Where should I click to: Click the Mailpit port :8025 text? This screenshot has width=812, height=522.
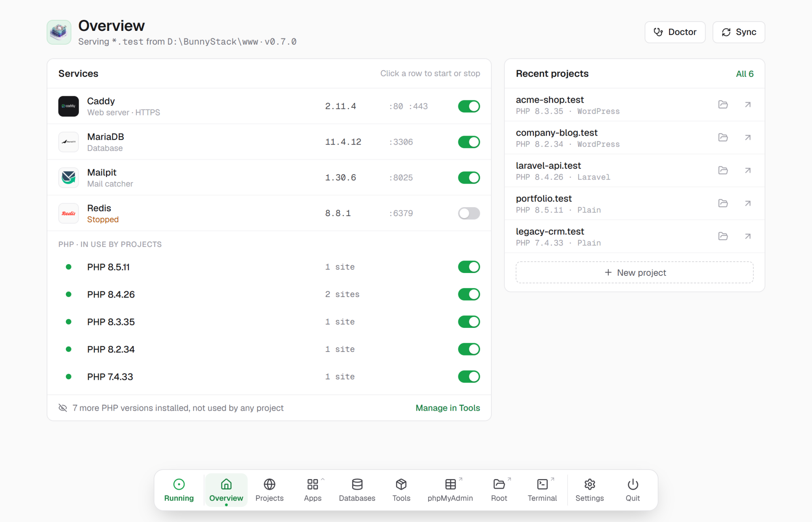[x=401, y=178]
